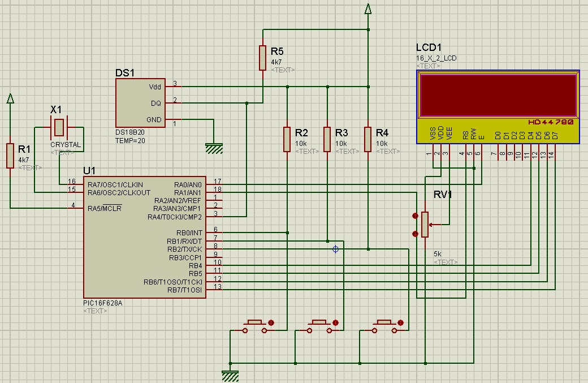Toggle the latch dot on leftmost push button
Image resolution: width=588 pixels, height=383 pixels.
pos(271,322)
